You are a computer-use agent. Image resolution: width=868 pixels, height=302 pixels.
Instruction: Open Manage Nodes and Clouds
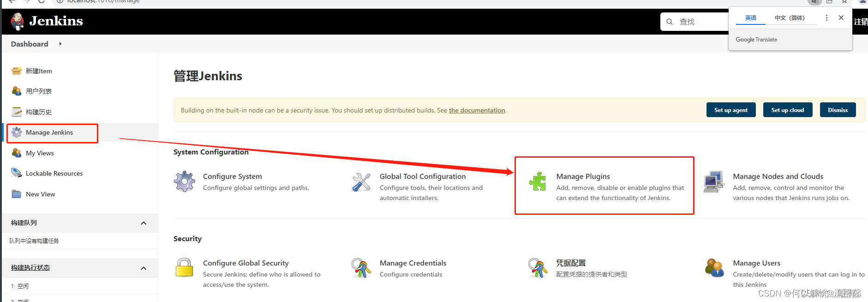[778, 176]
